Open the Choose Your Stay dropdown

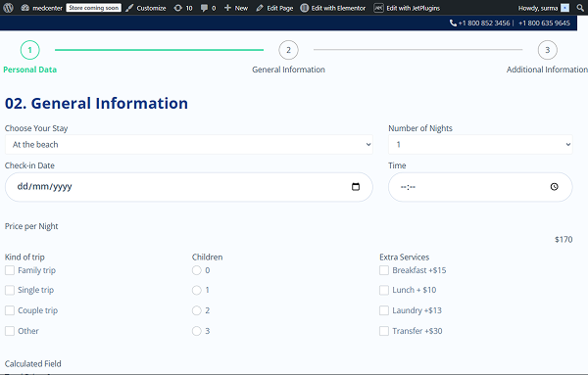[189, 144]
